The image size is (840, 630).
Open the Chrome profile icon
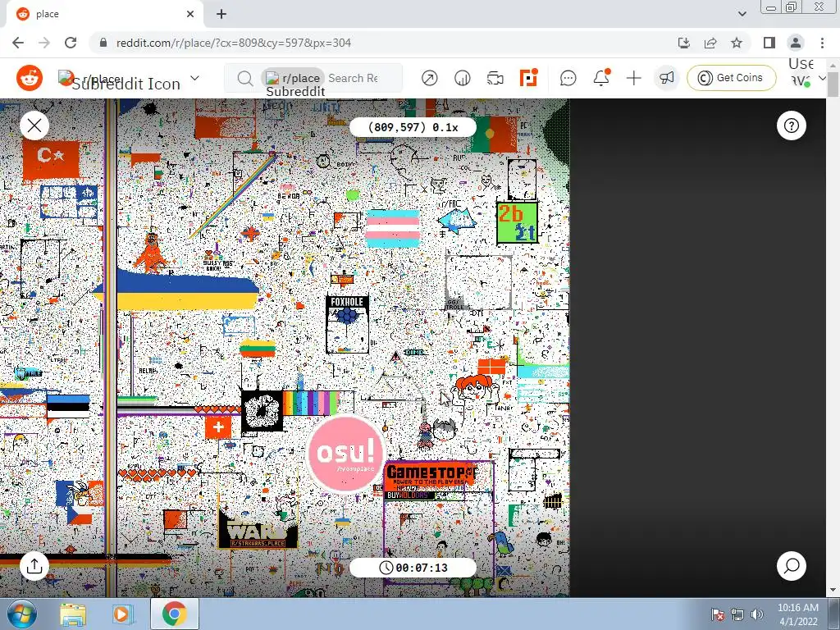point(796,43)
